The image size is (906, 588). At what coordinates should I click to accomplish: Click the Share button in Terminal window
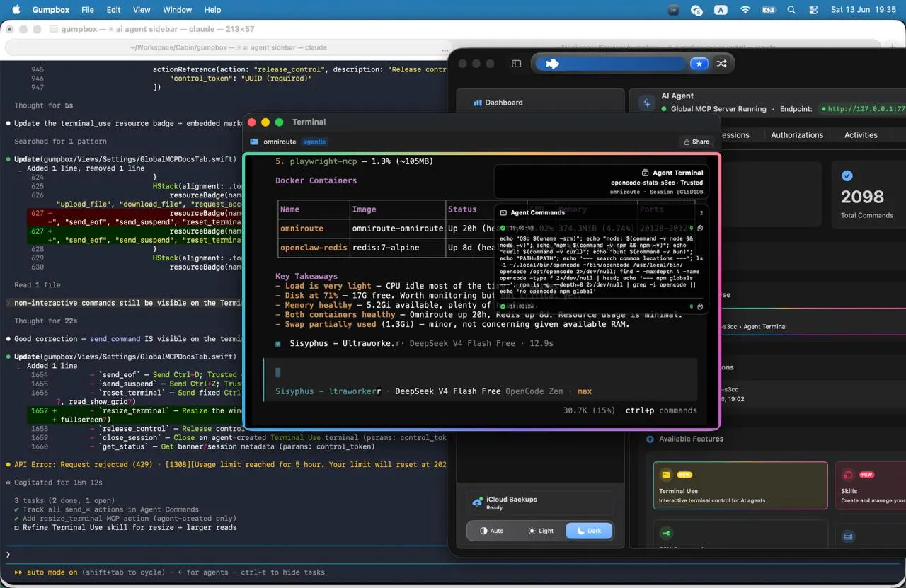coord(696,142)
